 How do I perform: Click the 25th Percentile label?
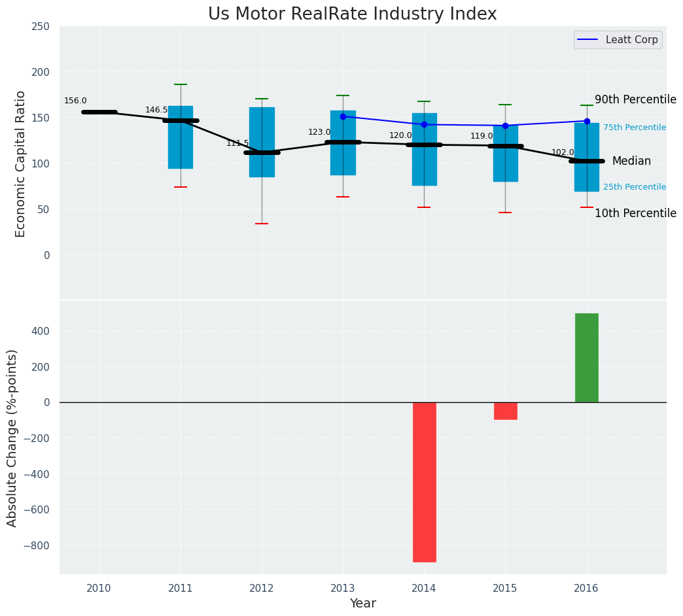coord(634,187)
